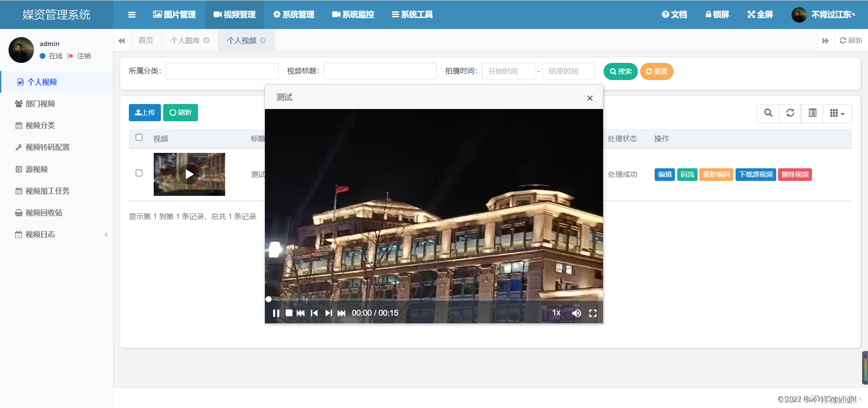Viewport: 868px width, 408px height.
Task: Click the 上传 upload button
Action: pos(145,112)
